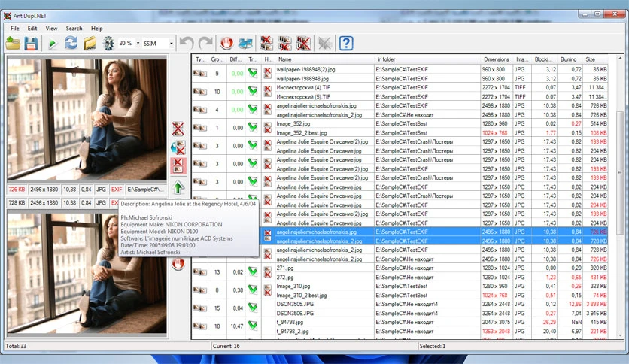Click Selected: 1 in the status bar
This screenshot has width=629, height=364.
tap(433, 346)
